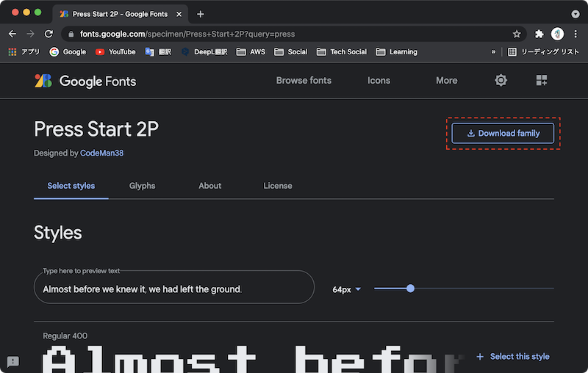Screen dimensions: 588x373
Task: Bookmark this page with the star
Action: [517, 34]
